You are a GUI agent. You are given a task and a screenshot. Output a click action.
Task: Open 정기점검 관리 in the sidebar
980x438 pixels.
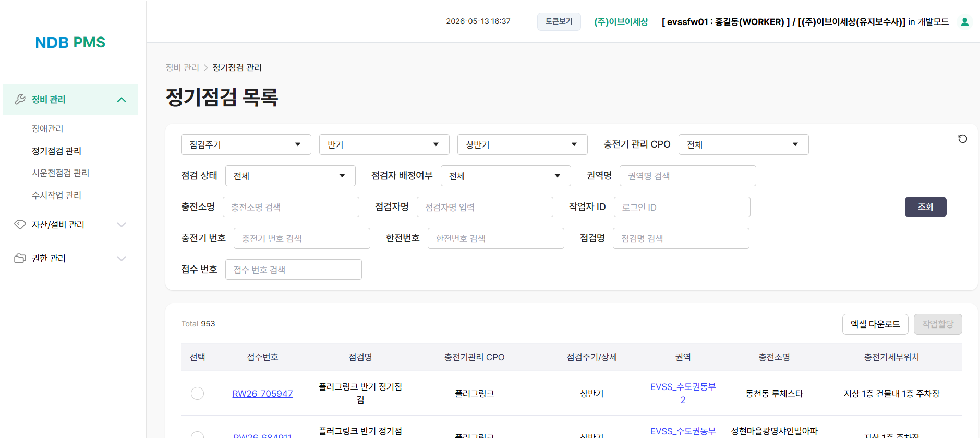point(56,151)
